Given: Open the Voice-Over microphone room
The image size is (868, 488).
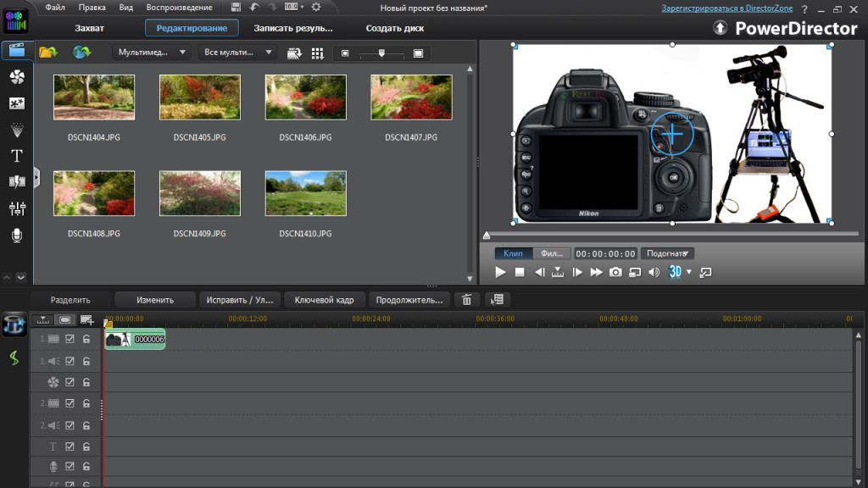Looking at the screenshot, I should (x=17, y=236).
